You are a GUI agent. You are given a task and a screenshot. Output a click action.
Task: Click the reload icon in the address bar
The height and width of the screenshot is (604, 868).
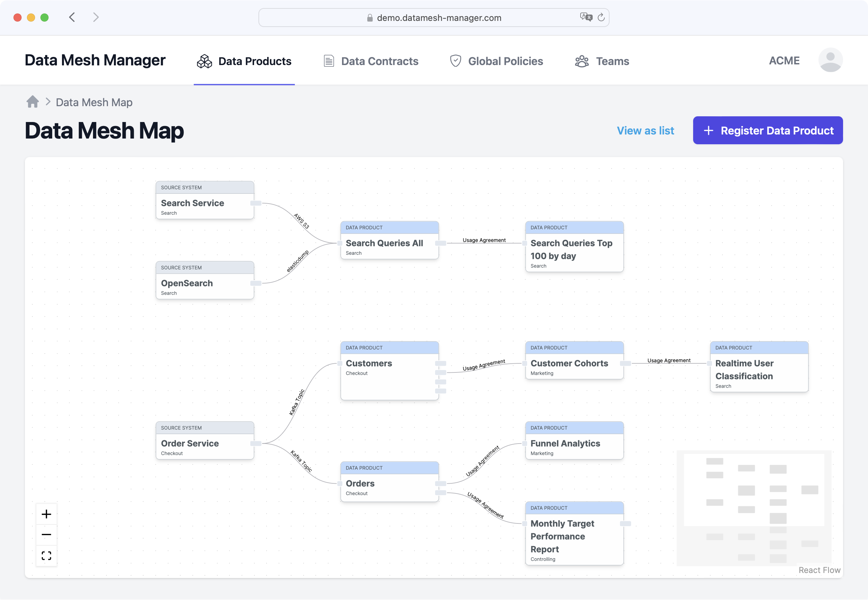coord(601,18)
